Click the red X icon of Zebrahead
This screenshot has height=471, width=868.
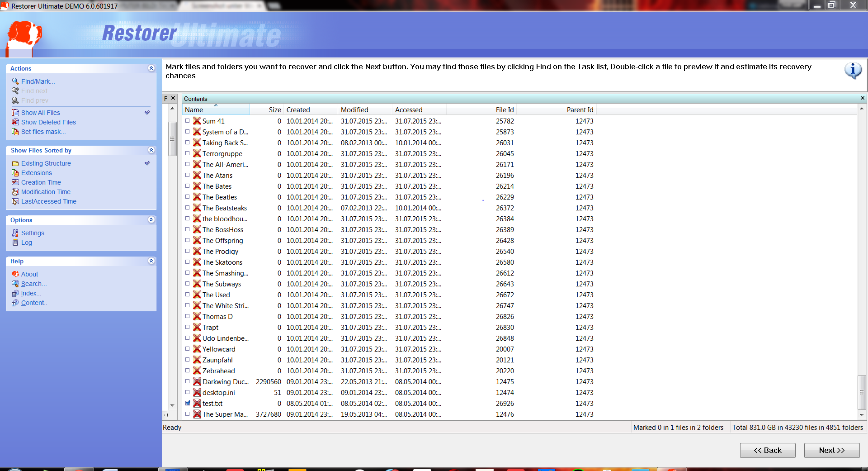click(197, 371)
